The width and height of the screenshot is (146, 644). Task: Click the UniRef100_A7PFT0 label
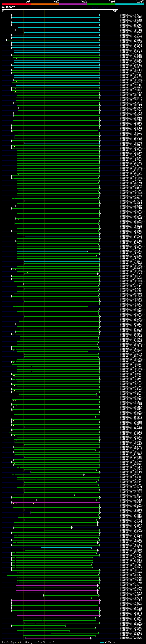point(131,35)
